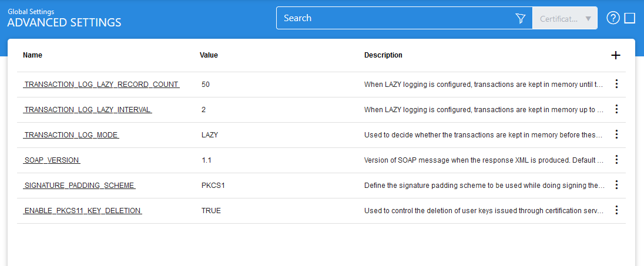The width and height of the screenshot is (644, 266).
Task: Open options menu for TRANSACTION_LOG_LAZY_INTERVAL row
Action: 616,109
